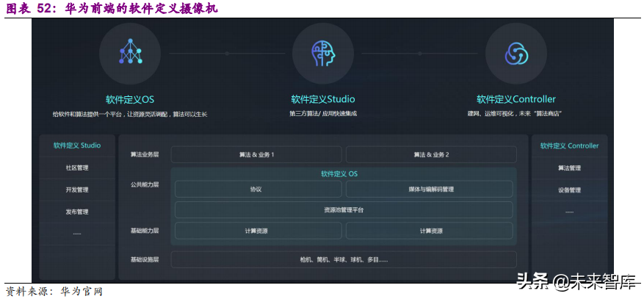Viewport: 644px width, 299px height.
Task: Click the 资料来源: 华为官网 source line
Action: point(54,292)
